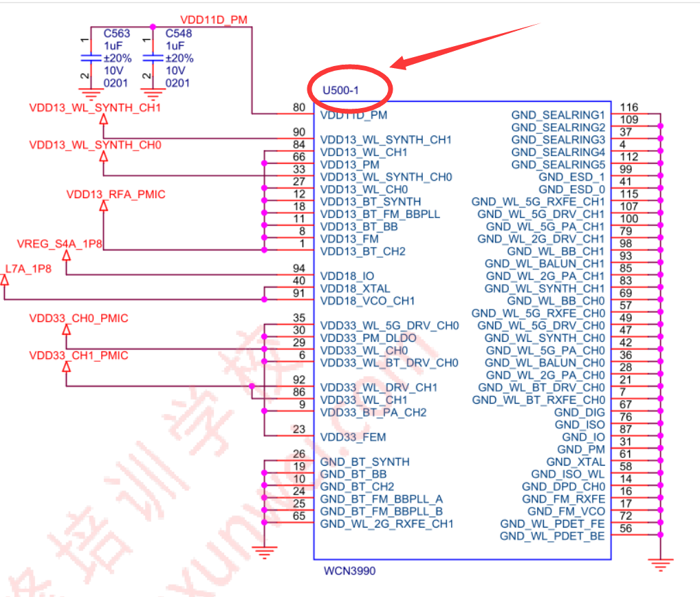Click the VDD33_CH0_PMIC net label
The width and height of the screenshot is (700, 597).
tap(78, 318)
